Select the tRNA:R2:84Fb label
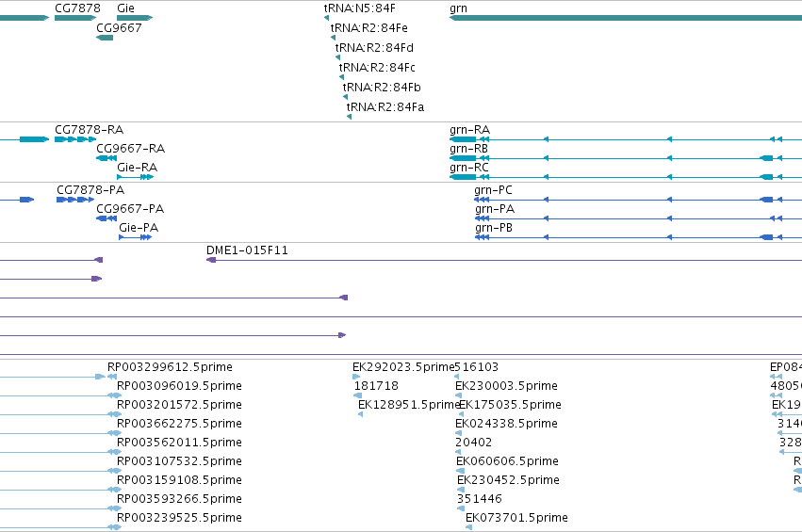The image size is (802, 532). pos(382,88)
